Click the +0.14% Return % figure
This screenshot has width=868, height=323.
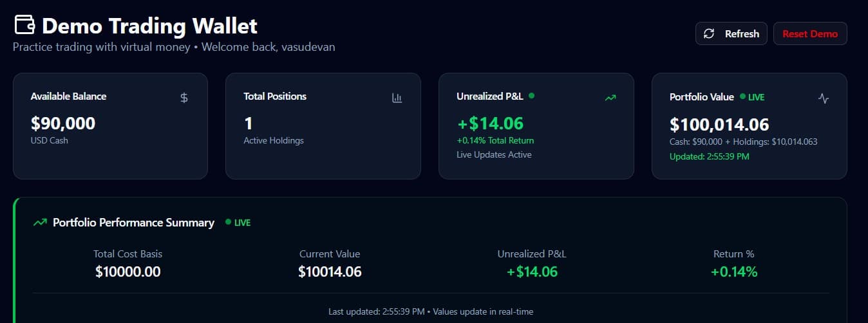[x=734, y=272]
